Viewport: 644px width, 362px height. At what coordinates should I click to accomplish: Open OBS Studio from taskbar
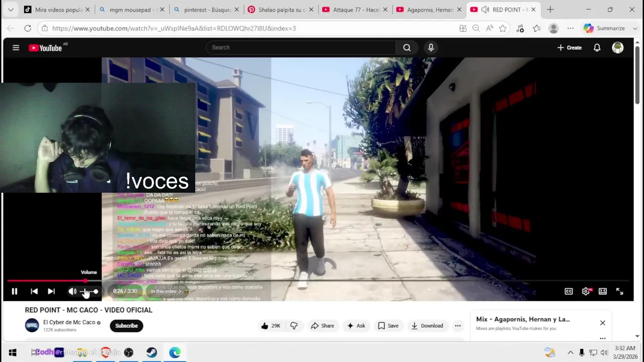tap(129, 352)
